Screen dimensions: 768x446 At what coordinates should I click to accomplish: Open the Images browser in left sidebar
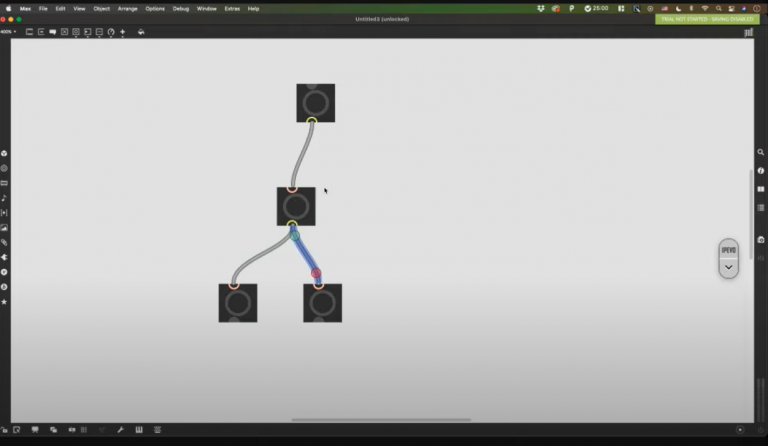[4, 227]
